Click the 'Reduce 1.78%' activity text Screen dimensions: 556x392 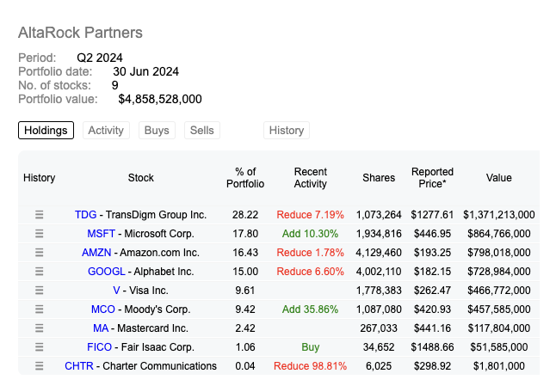tap(310, 253)
